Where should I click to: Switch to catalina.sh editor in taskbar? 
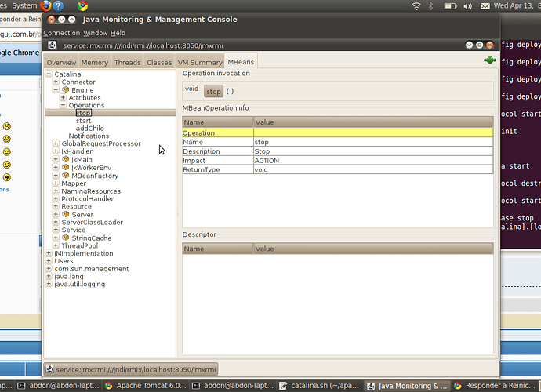320,386
